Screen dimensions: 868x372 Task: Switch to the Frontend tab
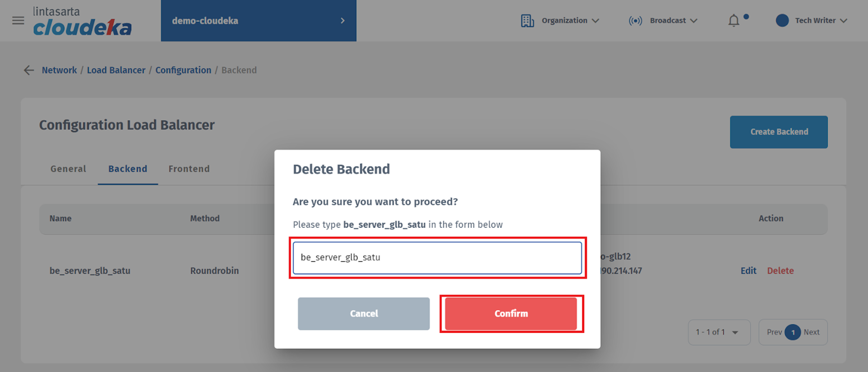(189, 169)
